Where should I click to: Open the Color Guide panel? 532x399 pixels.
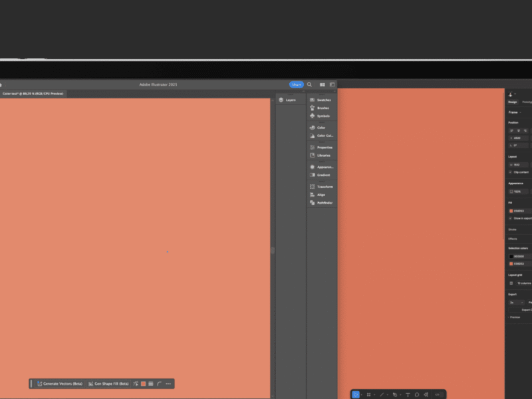click(x=321, y=136)
